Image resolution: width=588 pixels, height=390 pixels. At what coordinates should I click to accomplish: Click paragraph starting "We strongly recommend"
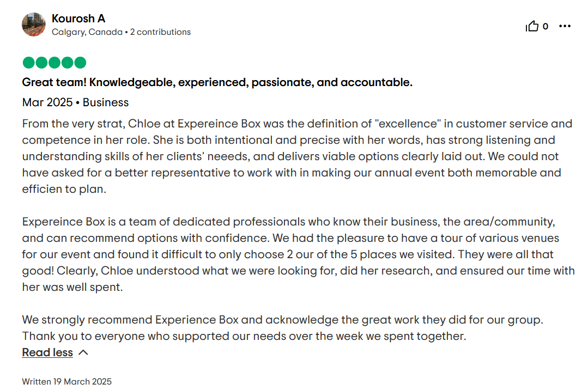coord(282,328)
